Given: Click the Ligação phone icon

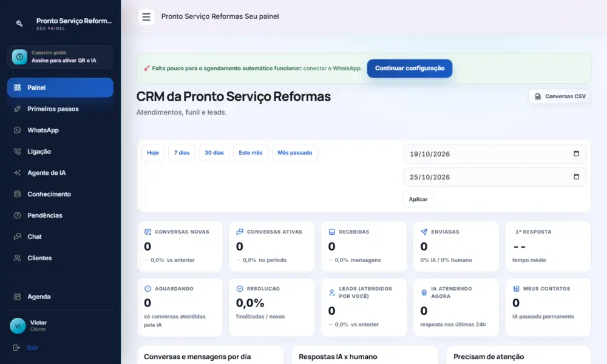Looking at the screenshot, I should [x=18, y=151].
